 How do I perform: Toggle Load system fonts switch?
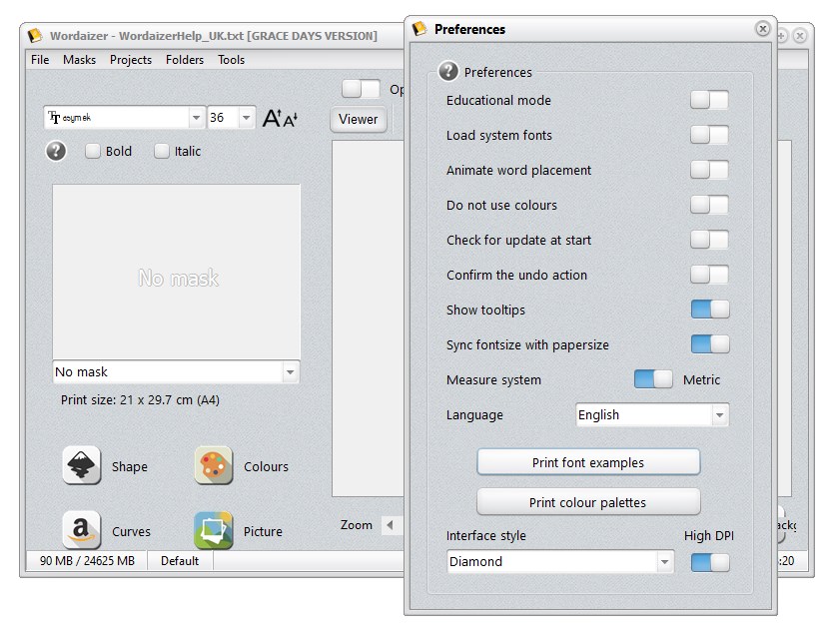coord(709,135)
